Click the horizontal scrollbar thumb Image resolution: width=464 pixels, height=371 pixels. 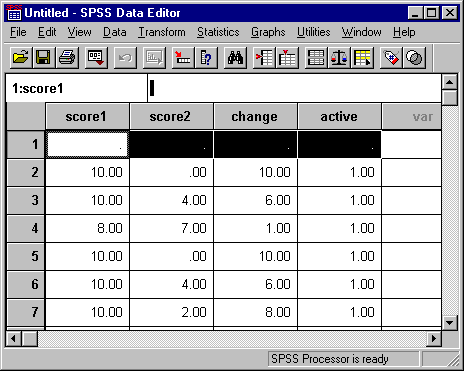point(30,339)
